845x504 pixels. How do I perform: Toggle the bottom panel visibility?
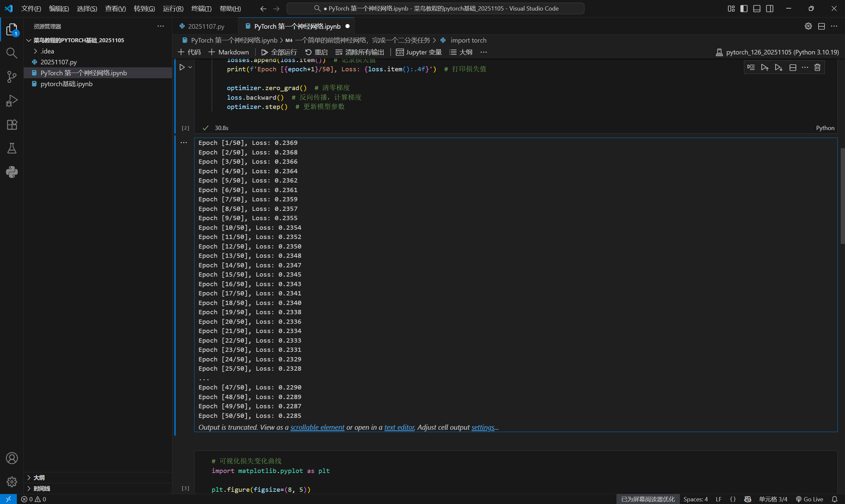757,9
